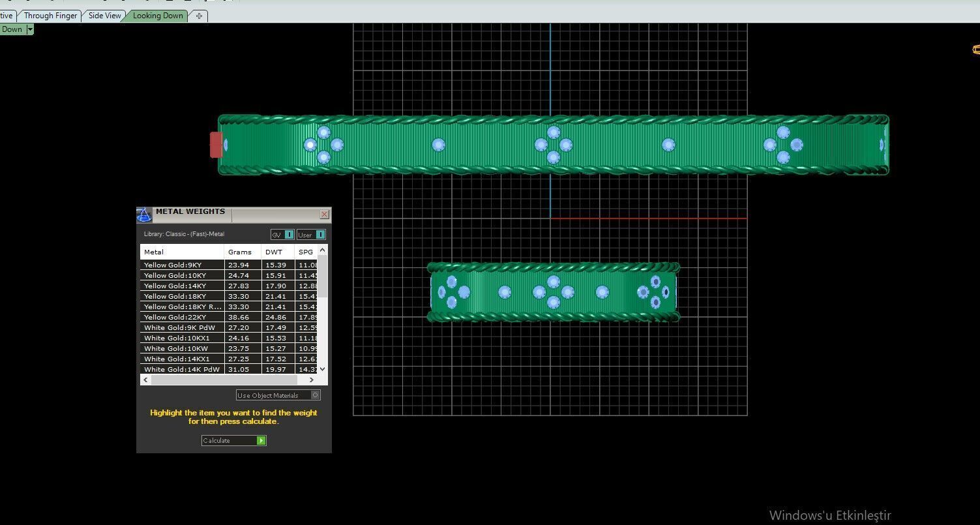Select the White Gold:14KX1 row
This screenshot has width=980, height=525.
[x=229, y=359]
